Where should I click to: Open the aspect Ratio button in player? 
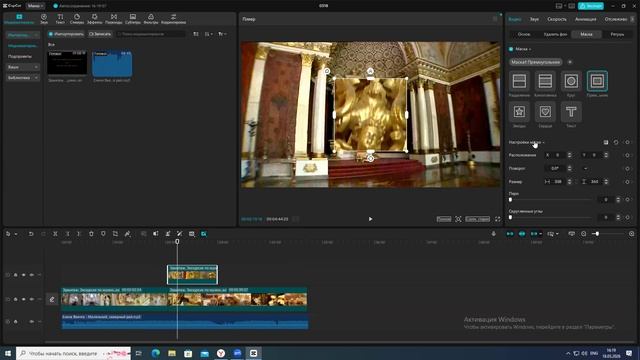477,219
